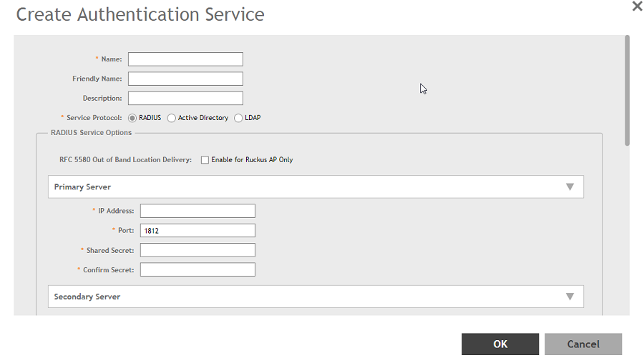Image resolution: width=644 pixels, height=358 pixels.
Task: Collapse the Primary Server section arrow
Action: pyautogui.click(x=570, y=187)
